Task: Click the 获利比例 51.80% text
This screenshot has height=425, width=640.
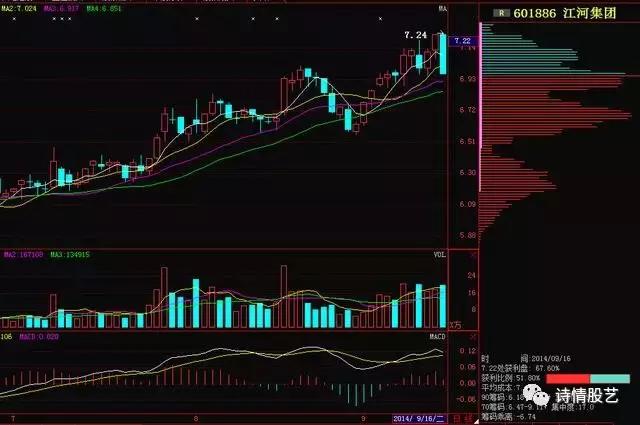Action: 511,378
